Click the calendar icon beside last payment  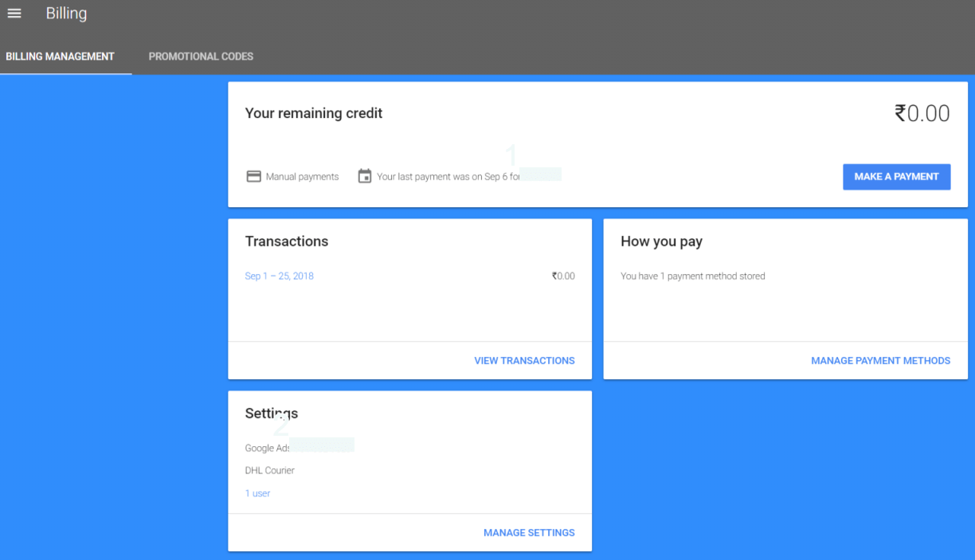click(x=365, y=176)
